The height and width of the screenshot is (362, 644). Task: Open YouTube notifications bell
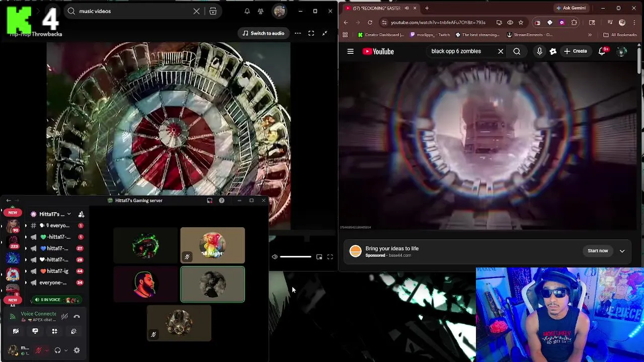pos(602,51)
